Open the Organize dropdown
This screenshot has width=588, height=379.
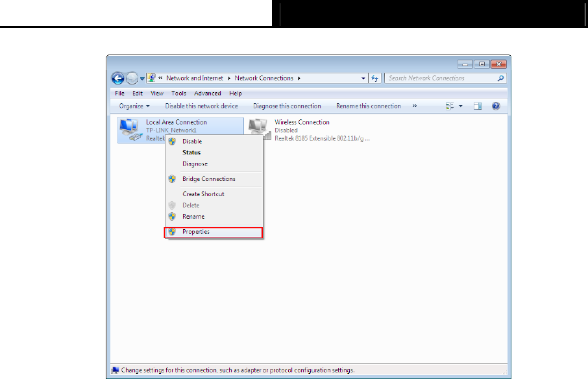click(134, 106)
